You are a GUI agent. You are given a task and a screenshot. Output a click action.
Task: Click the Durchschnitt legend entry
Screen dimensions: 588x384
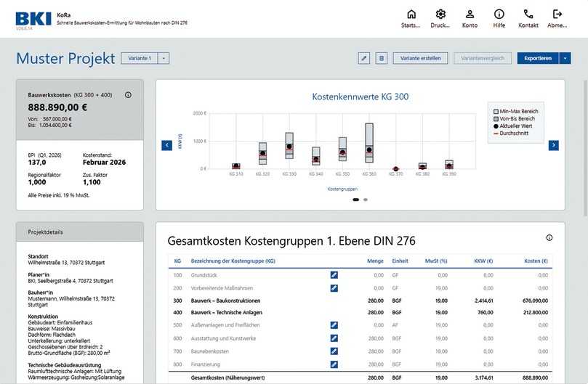point(511,133)
